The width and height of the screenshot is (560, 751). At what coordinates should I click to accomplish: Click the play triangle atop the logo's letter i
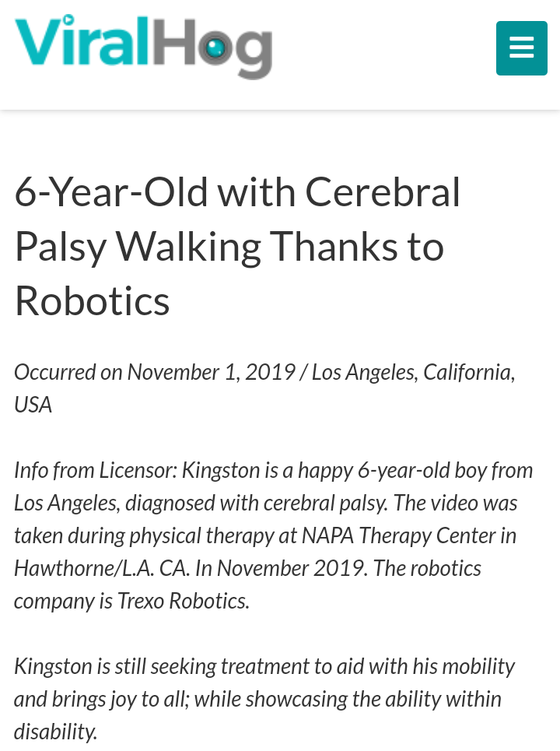[x=67, y=21]
